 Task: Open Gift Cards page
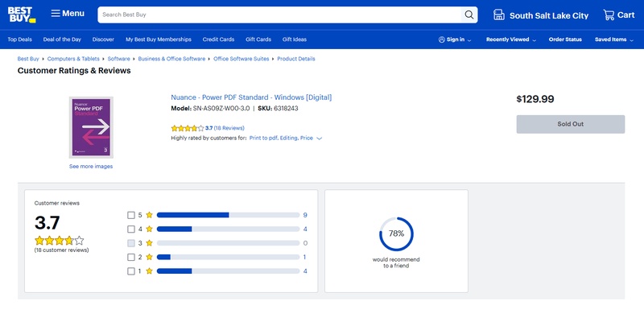(258, 39)
